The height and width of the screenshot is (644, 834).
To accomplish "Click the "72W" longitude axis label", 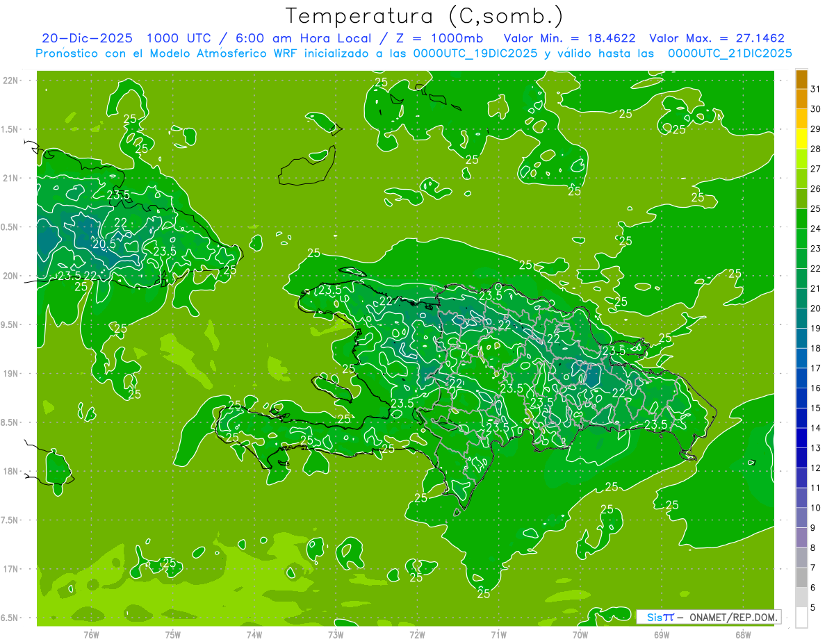I will coord(417,634).
